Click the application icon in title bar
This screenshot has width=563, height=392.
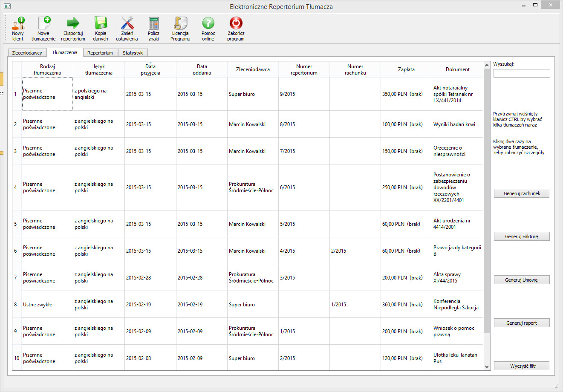(x=7, y=6)
